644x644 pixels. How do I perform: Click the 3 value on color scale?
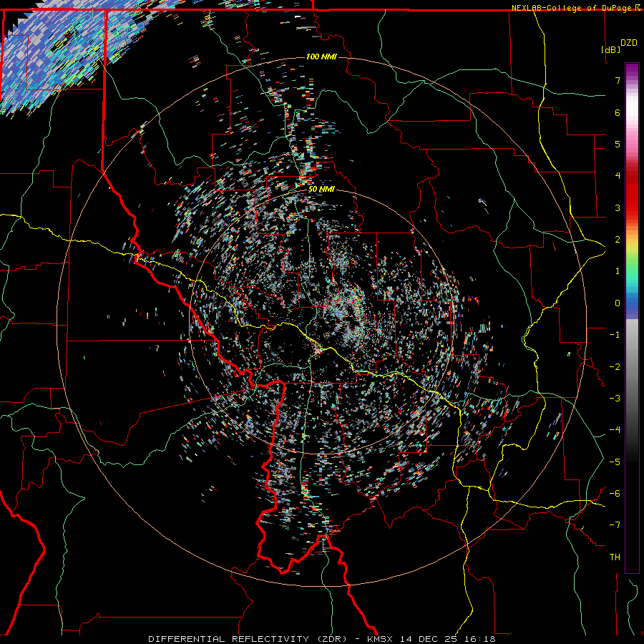coord(618,208)
